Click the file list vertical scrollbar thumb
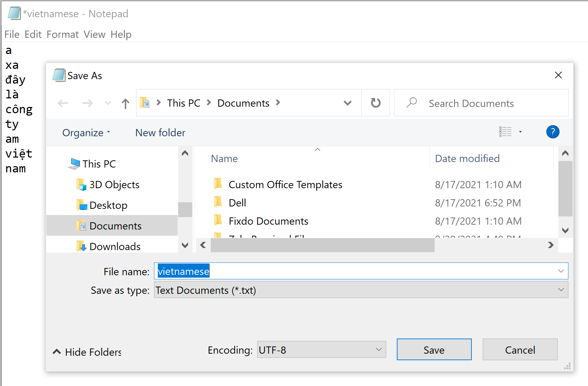 click(x=565, y=189)
